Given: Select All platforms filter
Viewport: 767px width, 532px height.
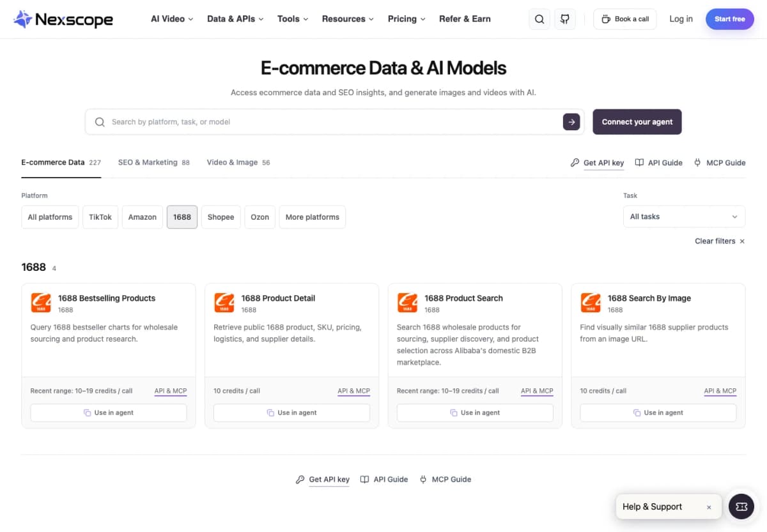Looking at the screenshot, I should [x=50, y=217].
